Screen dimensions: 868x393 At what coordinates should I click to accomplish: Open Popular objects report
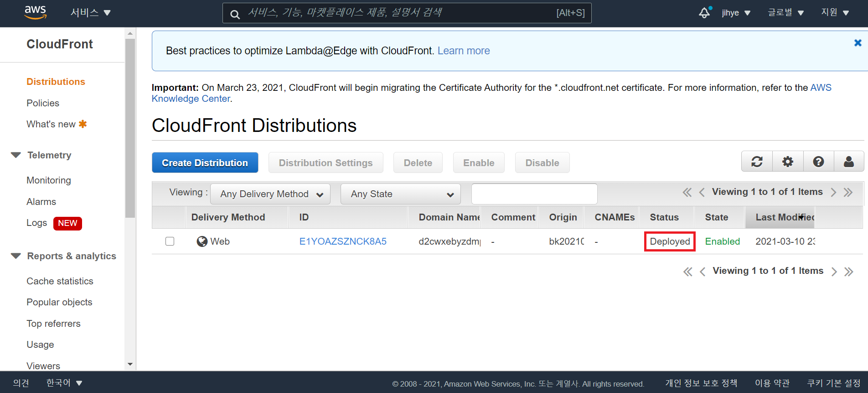[x=59, y=302]
